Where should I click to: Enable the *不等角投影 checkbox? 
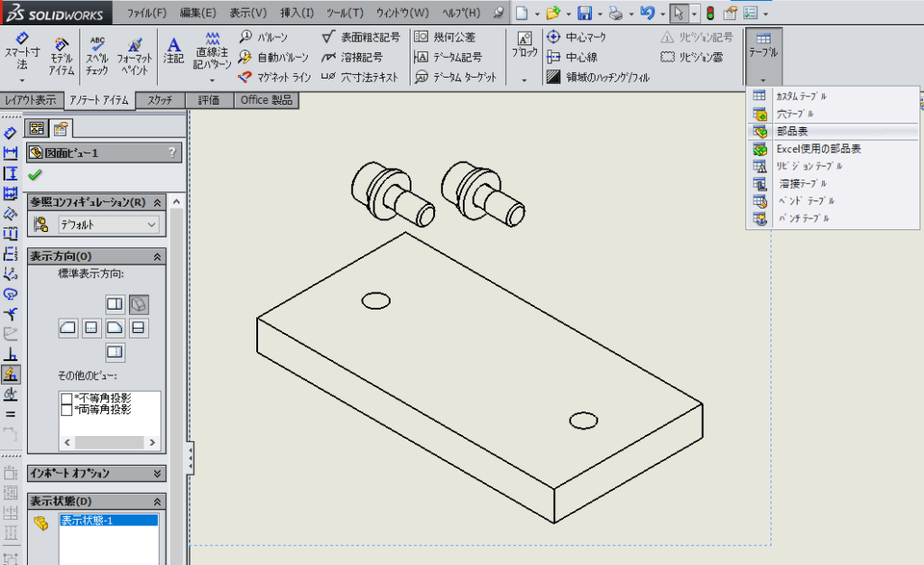pos(67,398)
